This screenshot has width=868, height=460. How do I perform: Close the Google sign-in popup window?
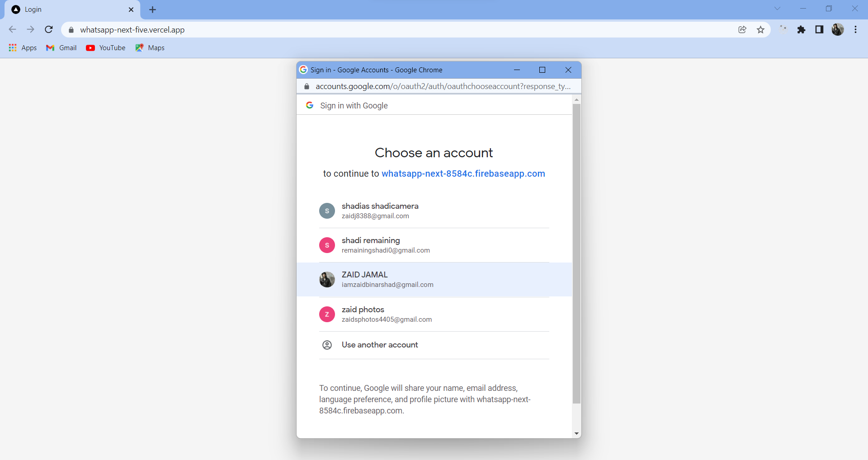(568, 70)
